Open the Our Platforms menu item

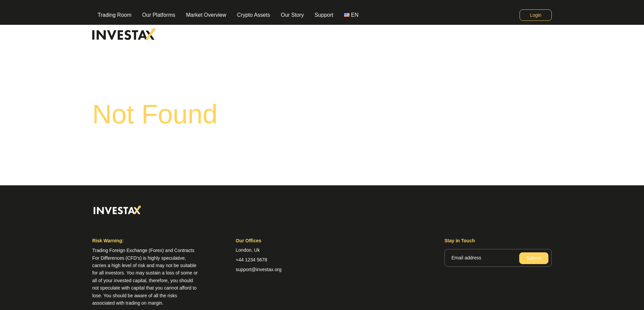coord(159,15)
